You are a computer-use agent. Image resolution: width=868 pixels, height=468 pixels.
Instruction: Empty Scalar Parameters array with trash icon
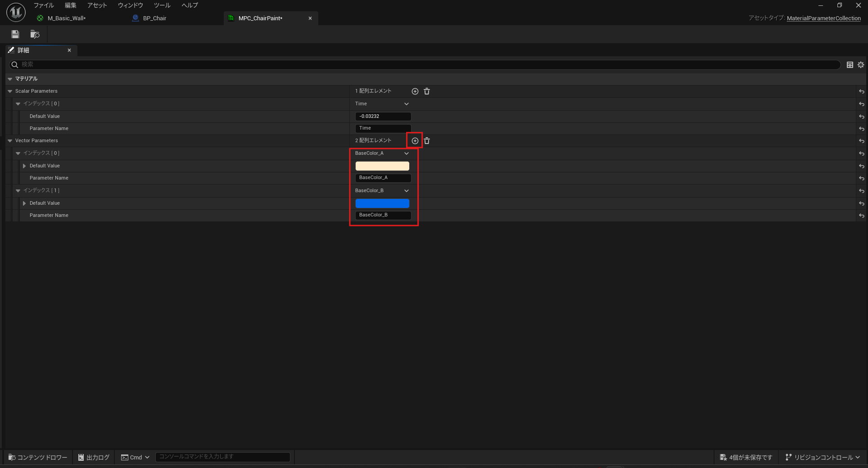(x=427, y=91)
